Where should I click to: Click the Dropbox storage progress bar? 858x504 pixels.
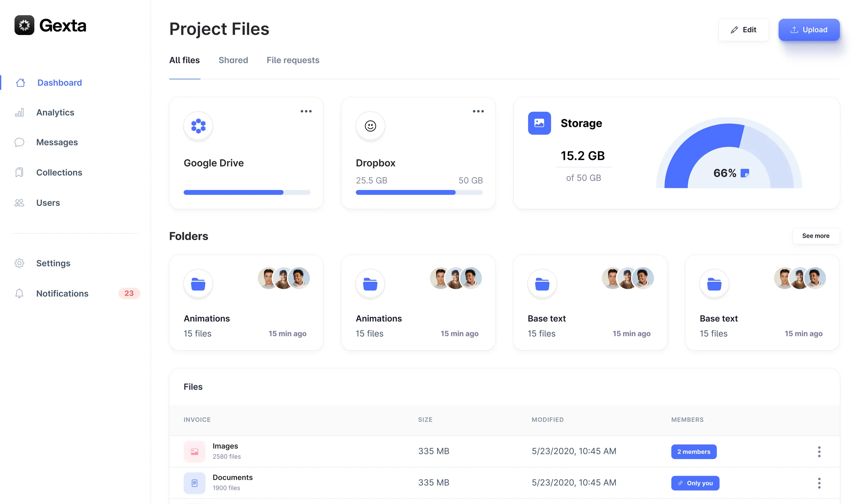(419, 193)
